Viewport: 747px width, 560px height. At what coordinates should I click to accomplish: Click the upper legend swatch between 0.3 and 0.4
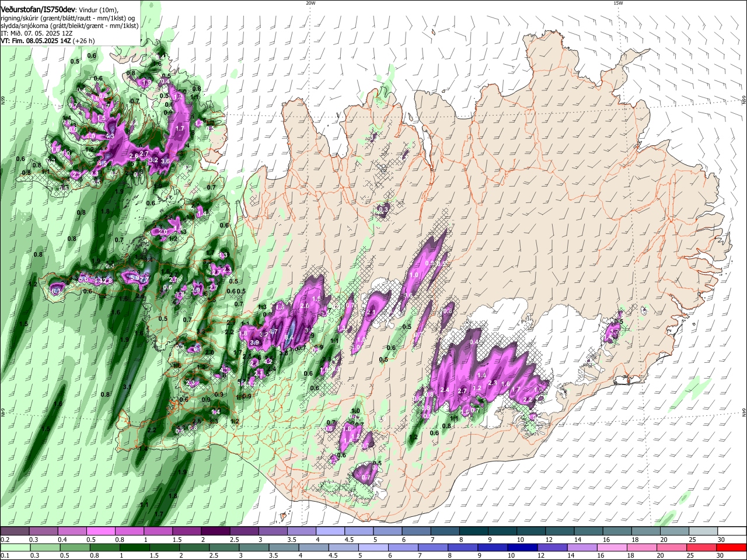[x=44, y=531]
